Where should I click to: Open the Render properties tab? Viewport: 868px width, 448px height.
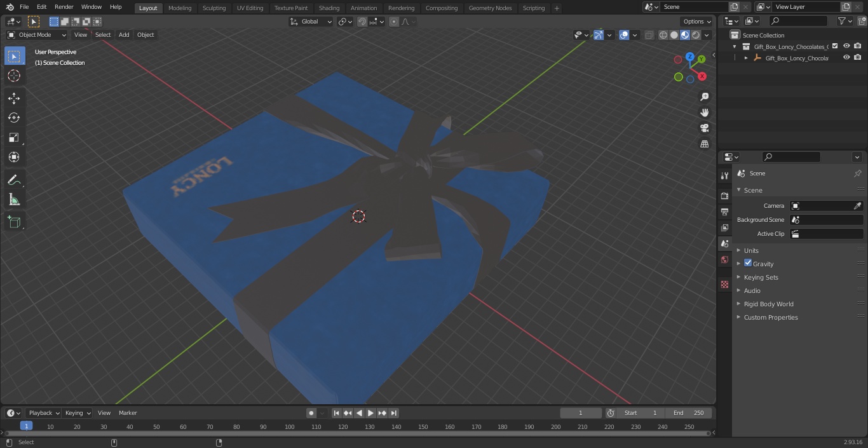(724, 196)
